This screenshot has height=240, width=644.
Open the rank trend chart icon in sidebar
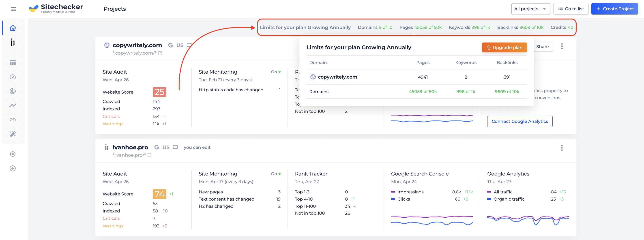click(13, 105)
